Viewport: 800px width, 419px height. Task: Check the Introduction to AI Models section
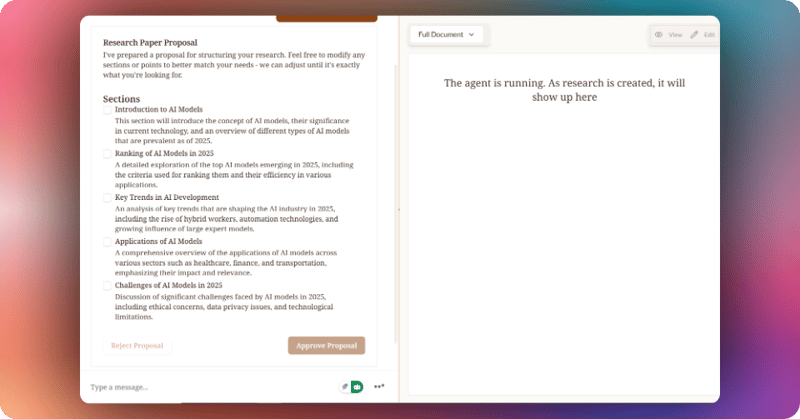pos(108,110)
